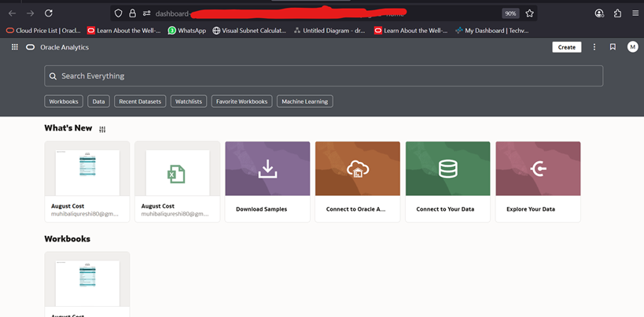644x317 pixels.
Task: Open the Firefox account icon
Action: (x=599, y=13)
